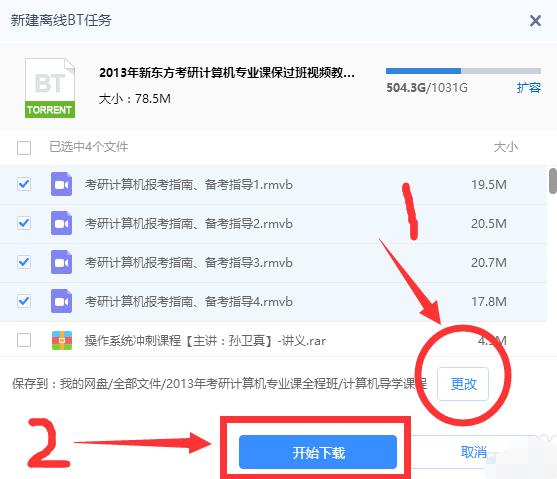Image resolution: width=557 pixels, height=479 pixels.
Task: Click 取消 button
Action: [x=474, y=452]
